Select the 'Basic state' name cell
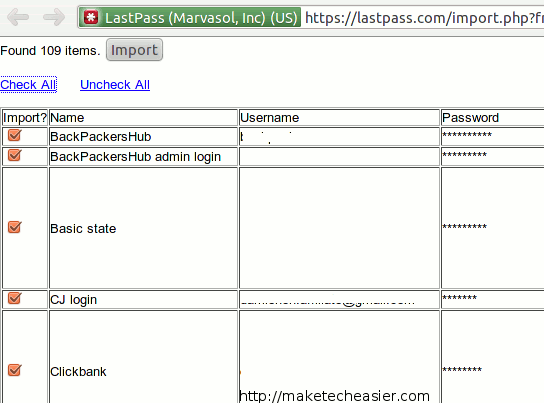544x403 pixels. point(143,228)
